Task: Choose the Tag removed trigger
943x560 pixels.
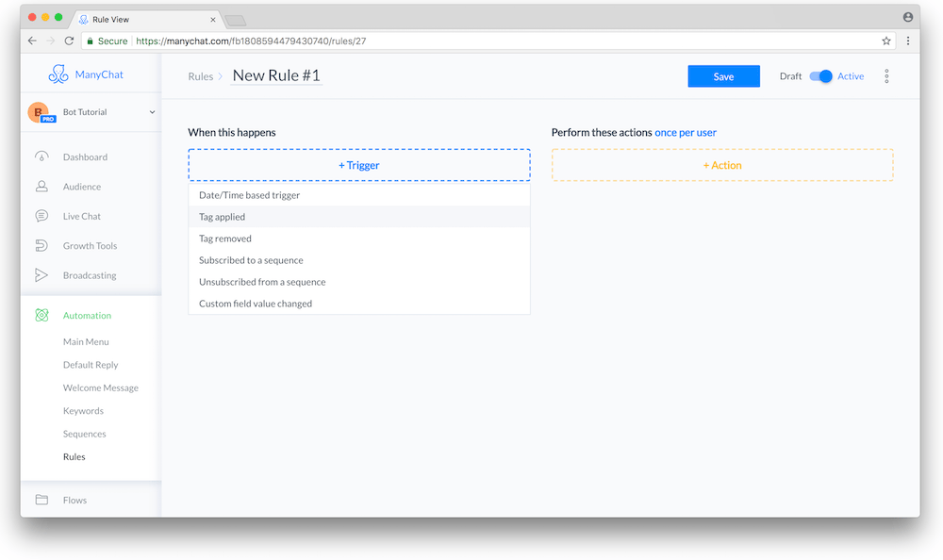Action: point(359,239)
